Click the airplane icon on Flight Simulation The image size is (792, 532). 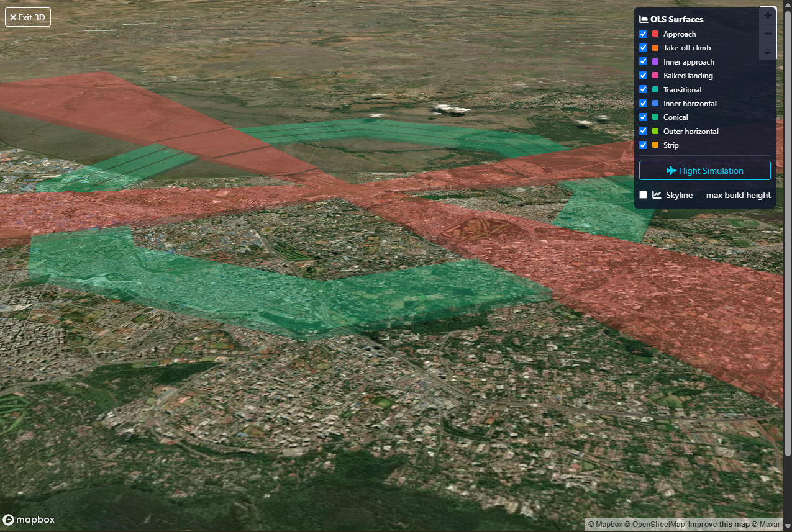tap(671, 171)
